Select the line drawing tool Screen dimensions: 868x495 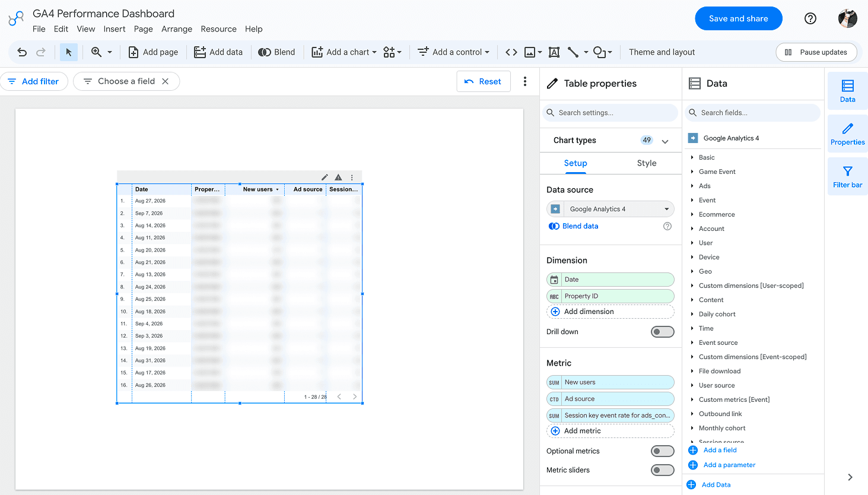click(573, 52)
